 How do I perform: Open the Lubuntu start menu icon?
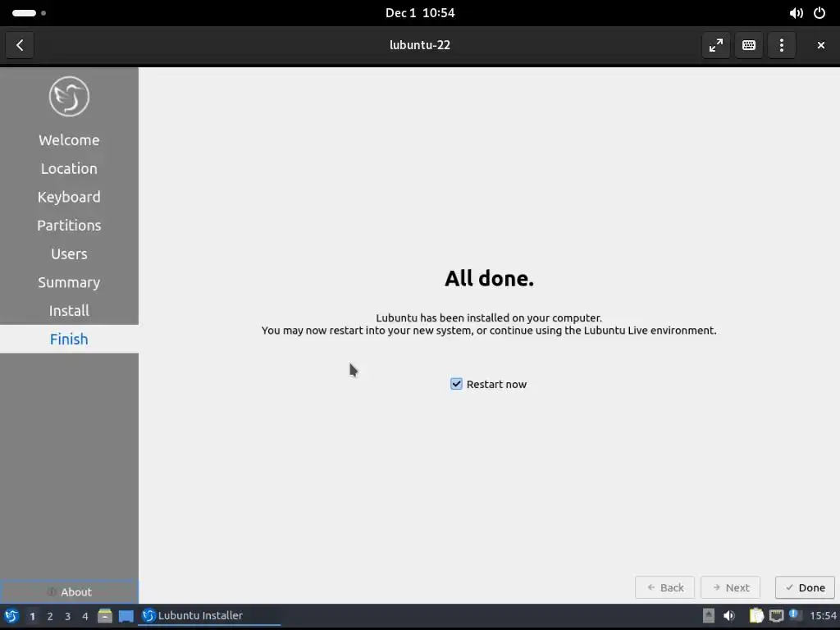point(11,616)
